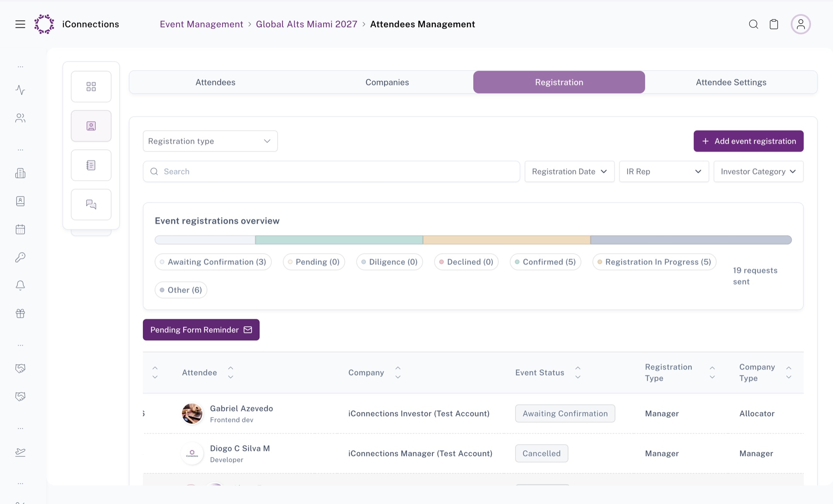The height and width of the screenshot is (504, 833).
Task: Open the notifications bell sidebar icon
Action: 20,285
